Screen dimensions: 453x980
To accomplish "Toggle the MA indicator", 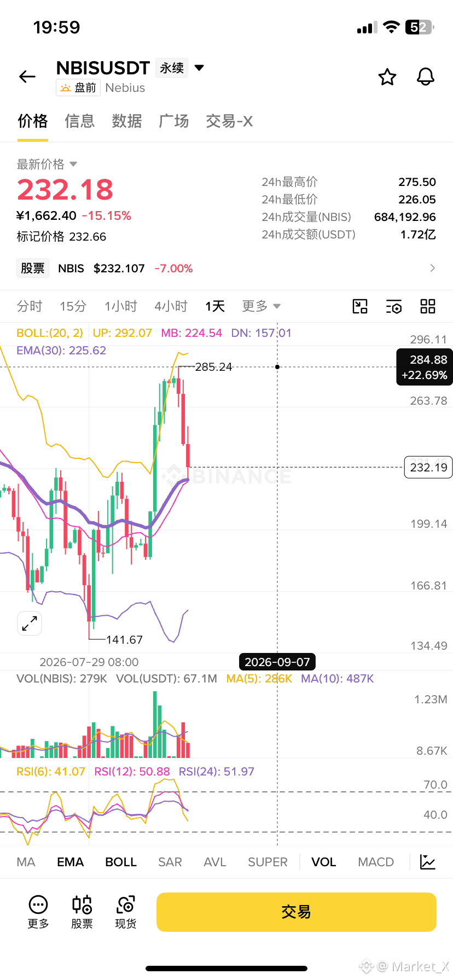I will 26,862.
